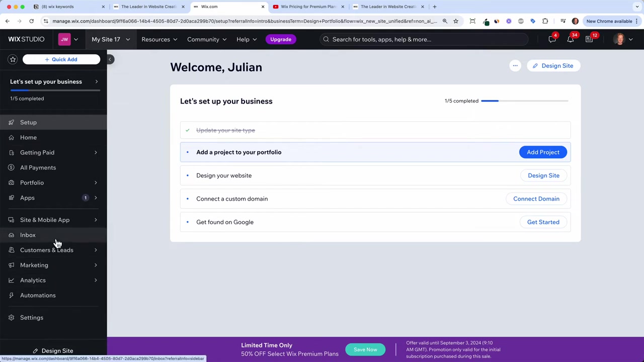Image resolution: width=644 pixels, height=362 pixels.
Task: Click the Save Now promo button
Action: pos(365,349)
